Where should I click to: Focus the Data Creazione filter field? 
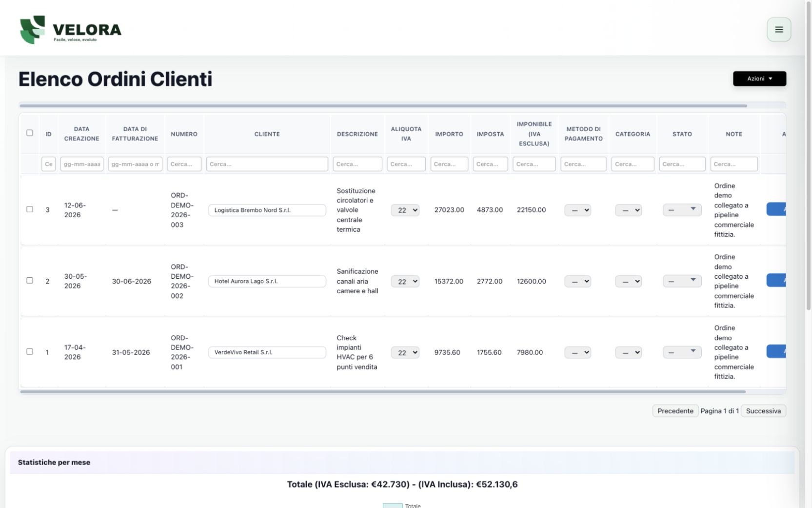click(82, 164)
